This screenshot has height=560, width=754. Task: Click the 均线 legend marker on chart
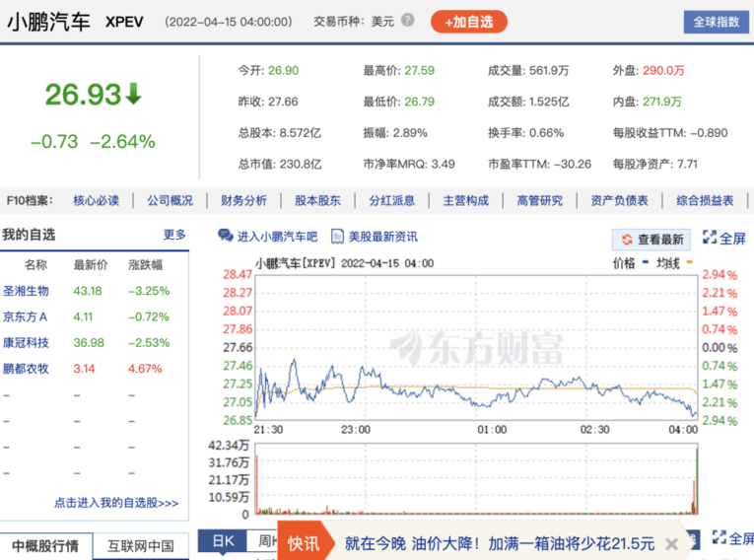(690, 262)
